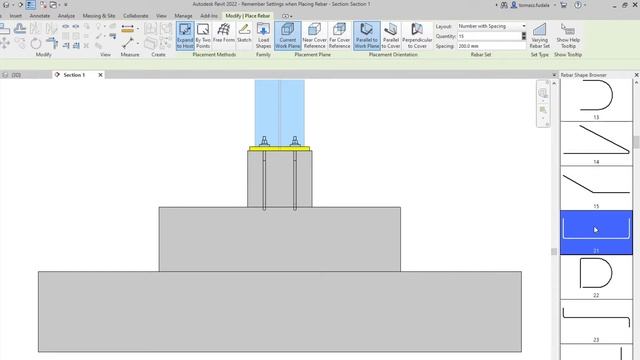Set orientation Parallel to Work Plane

click(367, 36)
